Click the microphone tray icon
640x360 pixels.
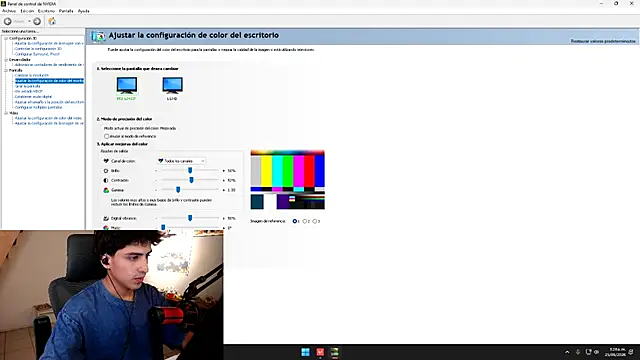click(578, 352)
